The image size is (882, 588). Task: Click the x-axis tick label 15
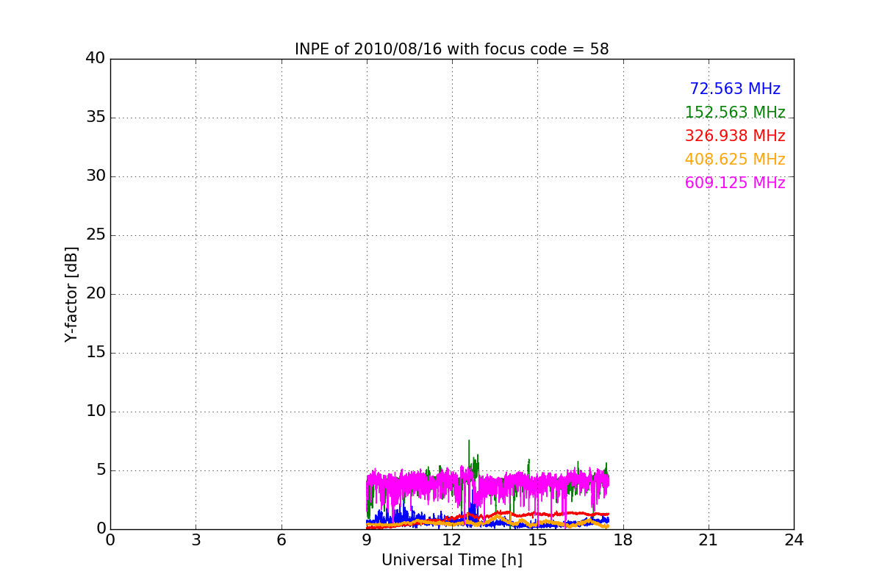point(537,540)
